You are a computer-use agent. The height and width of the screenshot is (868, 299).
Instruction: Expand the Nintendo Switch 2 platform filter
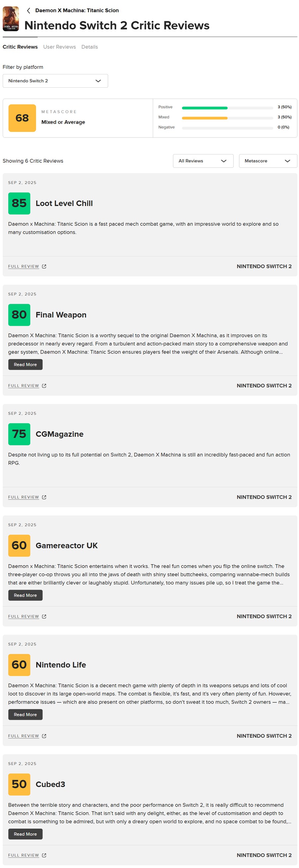[x=55, y=81]
